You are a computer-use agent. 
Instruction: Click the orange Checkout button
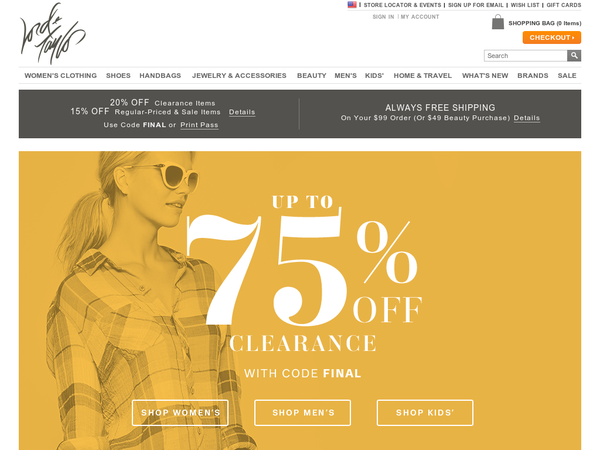(551, 38)
